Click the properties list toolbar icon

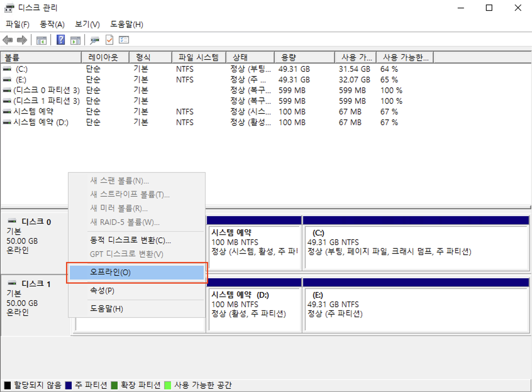(x=124, y=40)
